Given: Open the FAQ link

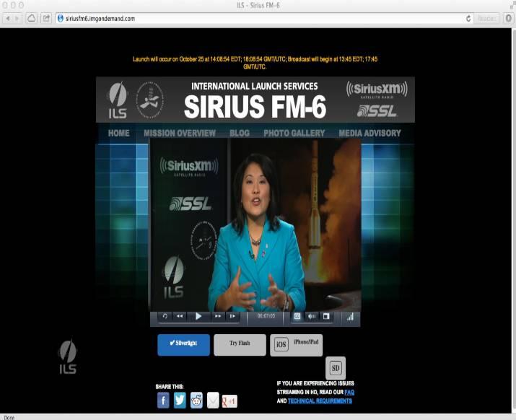Looking at the screenshot, I should (349, 393).
